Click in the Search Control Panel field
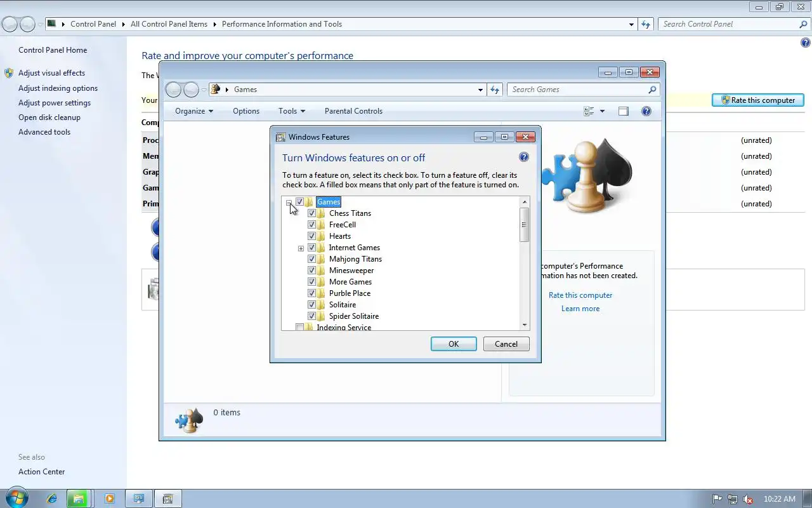The height and width of the screenshot is (508, 812). (x=727, y=24)
